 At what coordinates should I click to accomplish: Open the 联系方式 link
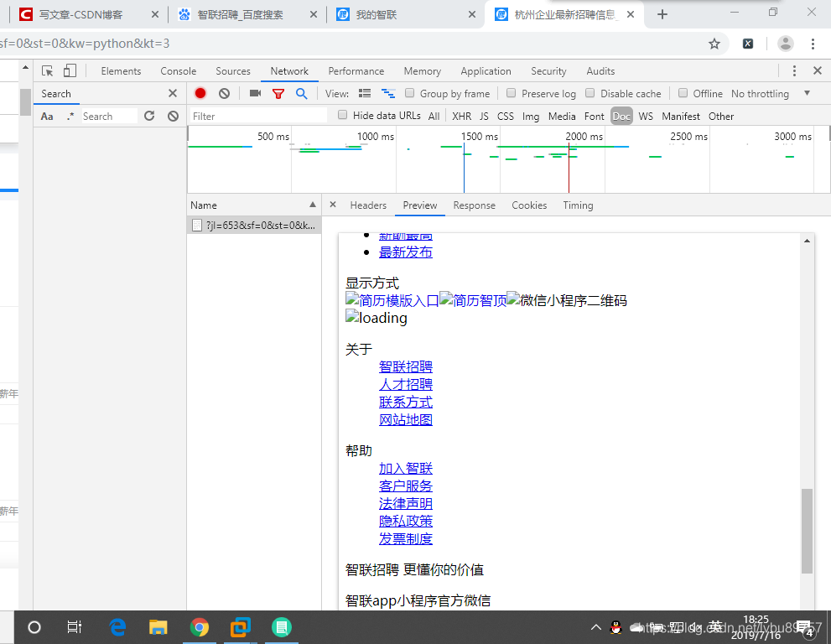(x=405, y=402)
